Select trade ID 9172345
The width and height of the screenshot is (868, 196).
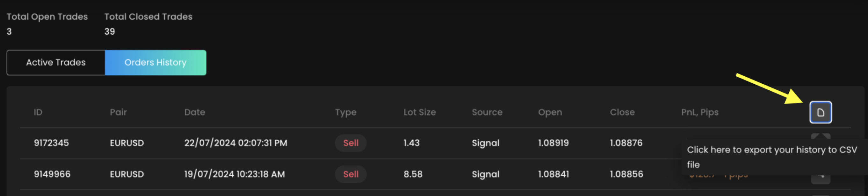[x=51, y=143]
